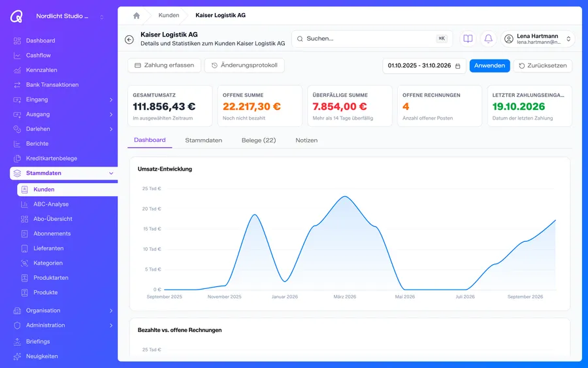The image size is (588, 368).
Task: Open the date range picker field
Action: [x=424, y=65]
